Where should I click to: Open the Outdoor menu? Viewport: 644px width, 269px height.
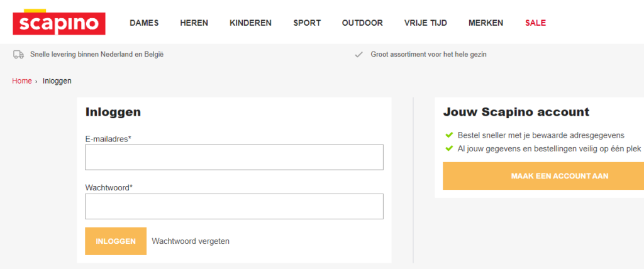click(x=362, y=23)
